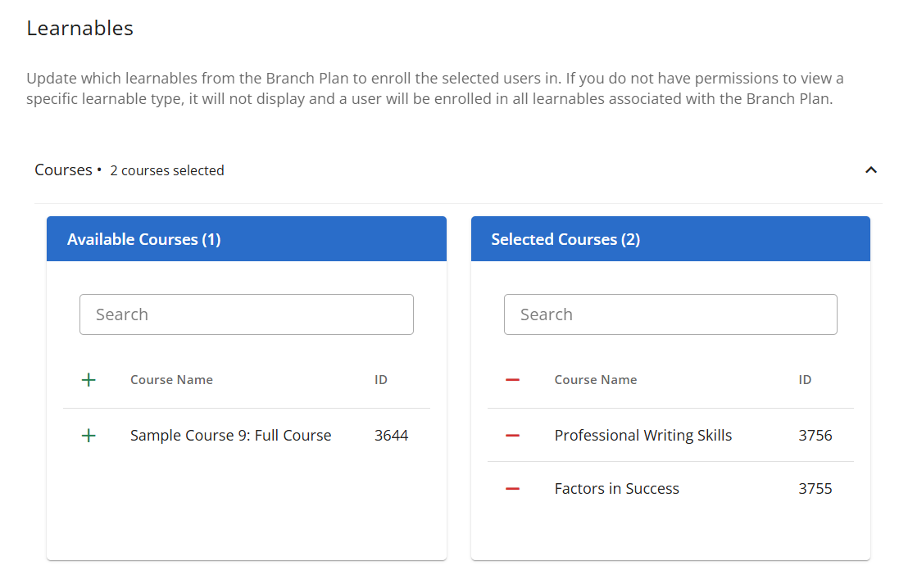
Task: Click the Courses section title
Action: tap(63, 170)
